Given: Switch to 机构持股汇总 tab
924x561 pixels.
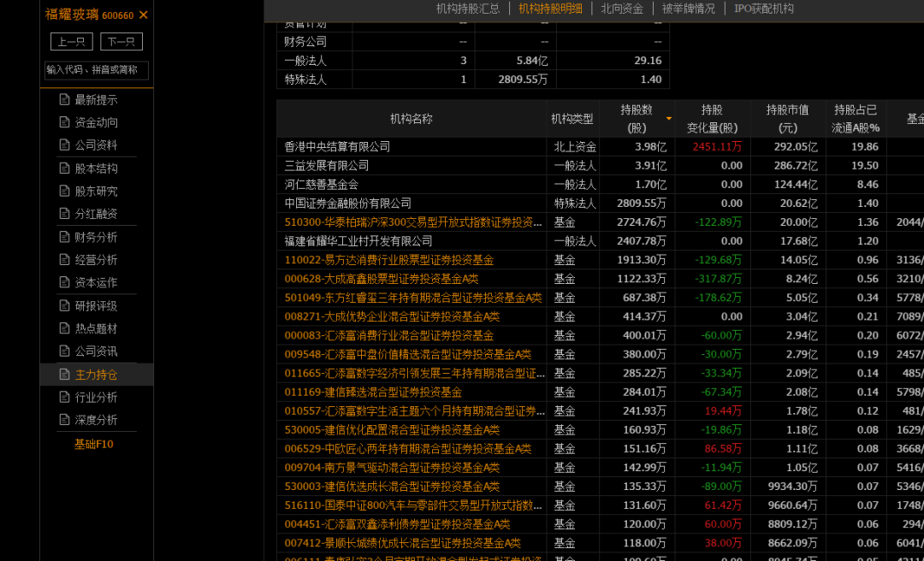Looking at the screenshot, I should click(468, 9).
